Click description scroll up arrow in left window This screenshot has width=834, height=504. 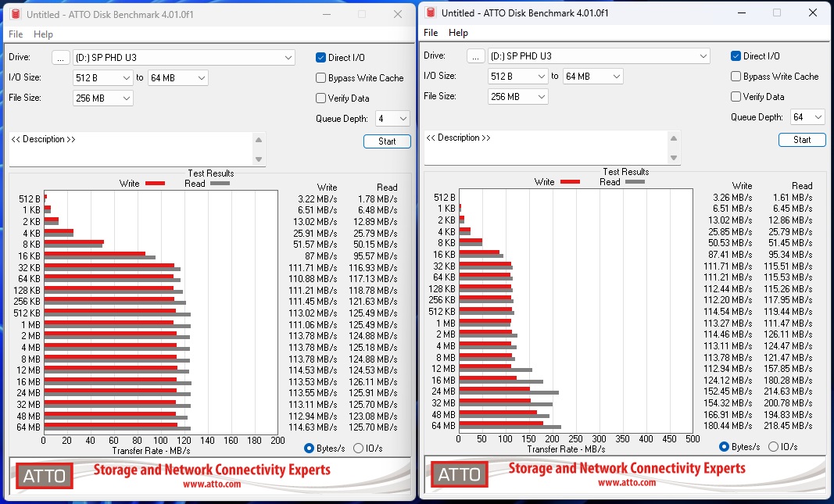(259, 140)
